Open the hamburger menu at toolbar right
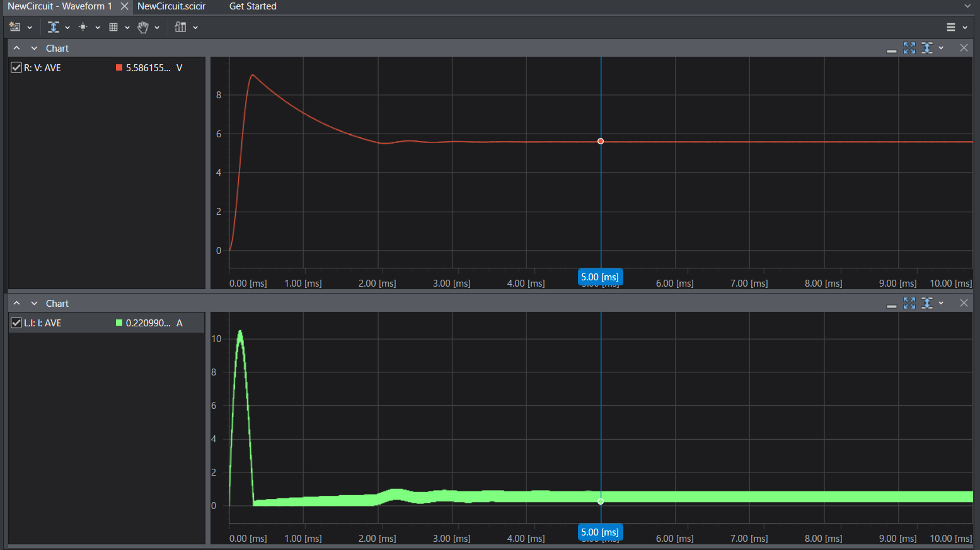Screen dimensions: 980x550 (951, 27)
